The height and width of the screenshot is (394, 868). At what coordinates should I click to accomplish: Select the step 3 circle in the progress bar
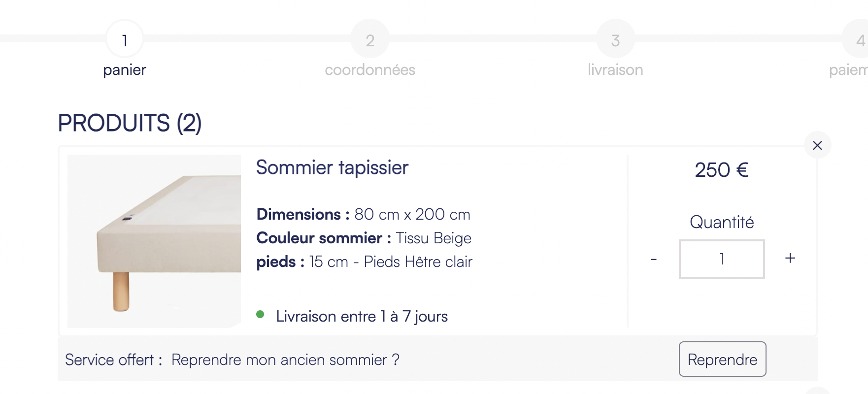point(615,39)
